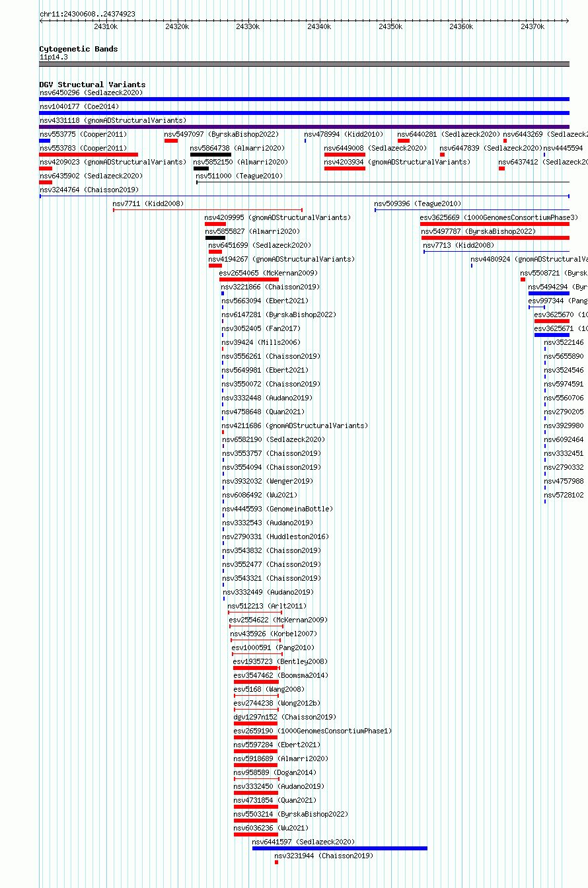
Task: Click esv5168 (Wang2008) label
Action: click(x=269, y=689)
